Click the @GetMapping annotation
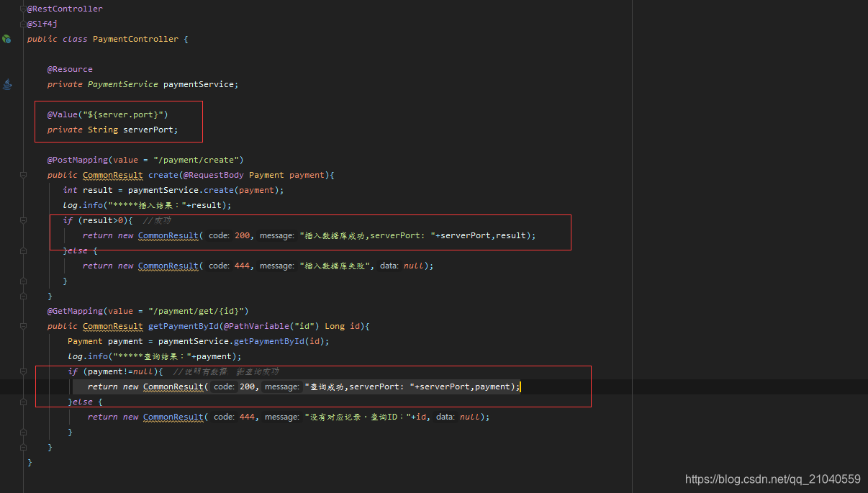The height and width of the screenshot is (493, 868). 75,311
